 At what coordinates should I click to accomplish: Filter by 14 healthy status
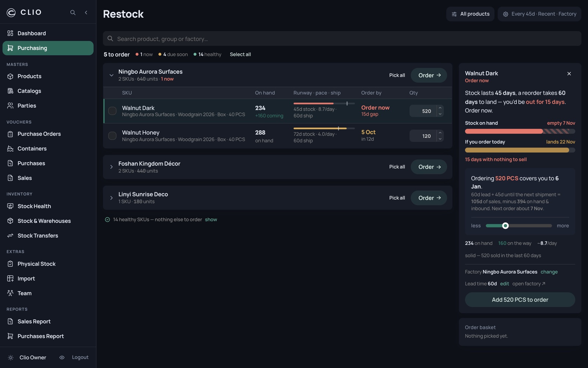208,54
